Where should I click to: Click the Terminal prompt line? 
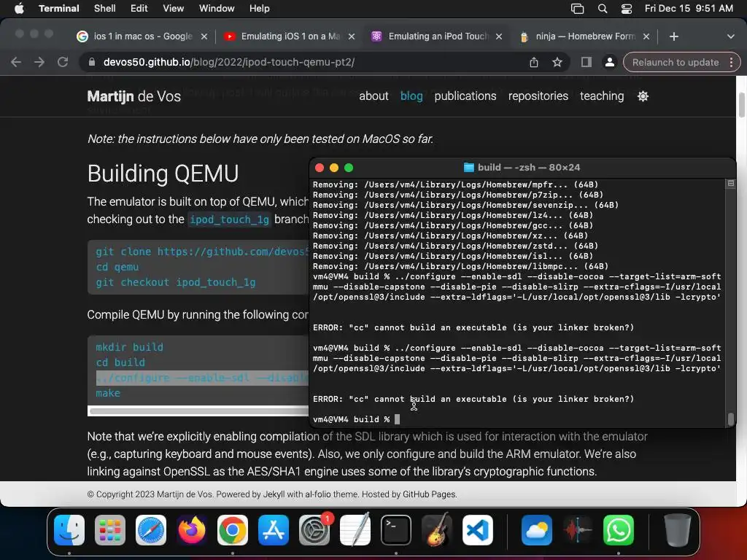pyautogui.click(x=356, y=419)
